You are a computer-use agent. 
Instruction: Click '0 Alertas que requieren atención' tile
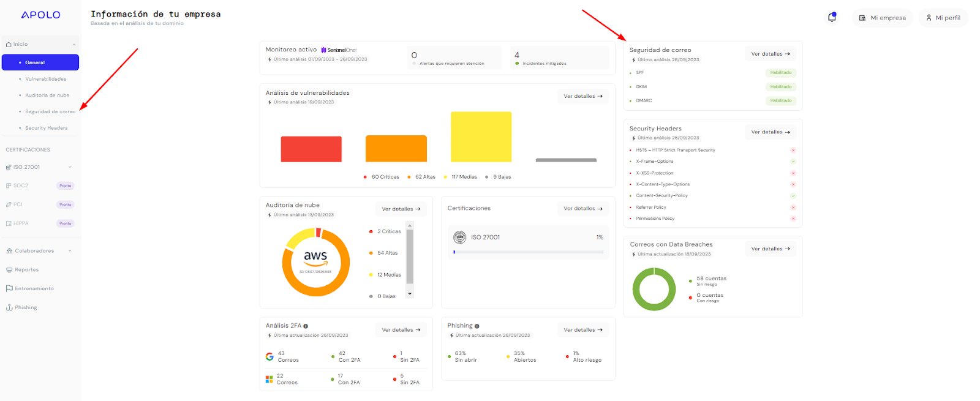(456, 58)
